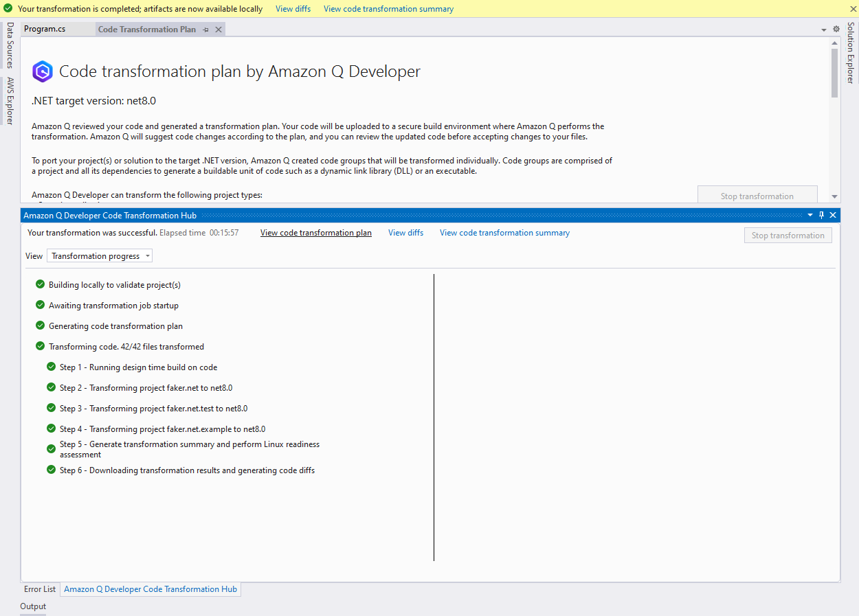
Task: Select Step 4 transforming faker.net.example row
Action: tap(162, 429)
